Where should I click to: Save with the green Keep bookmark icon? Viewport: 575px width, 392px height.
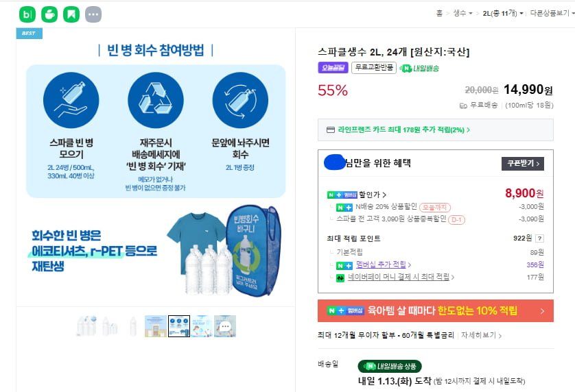coord(71,14)
